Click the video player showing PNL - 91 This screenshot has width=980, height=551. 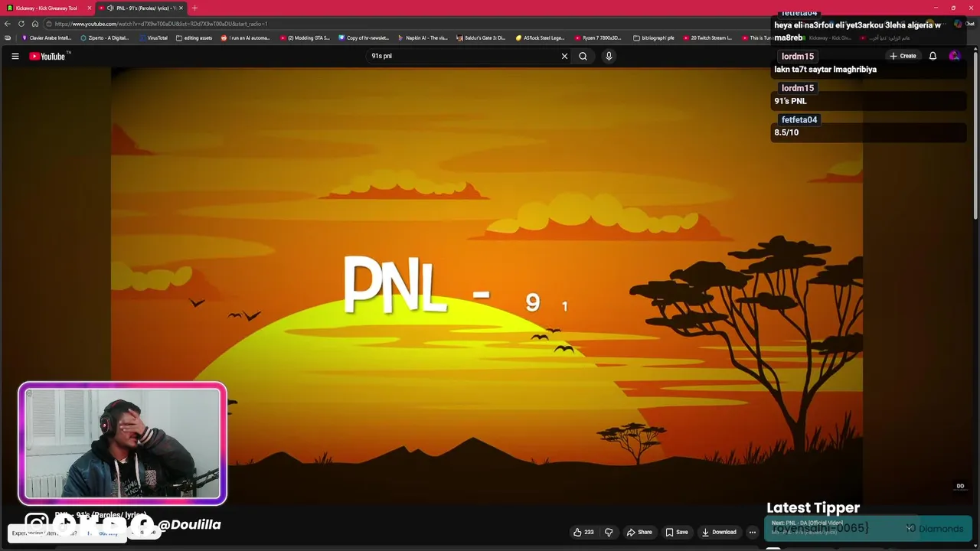[x=487, y=285]
